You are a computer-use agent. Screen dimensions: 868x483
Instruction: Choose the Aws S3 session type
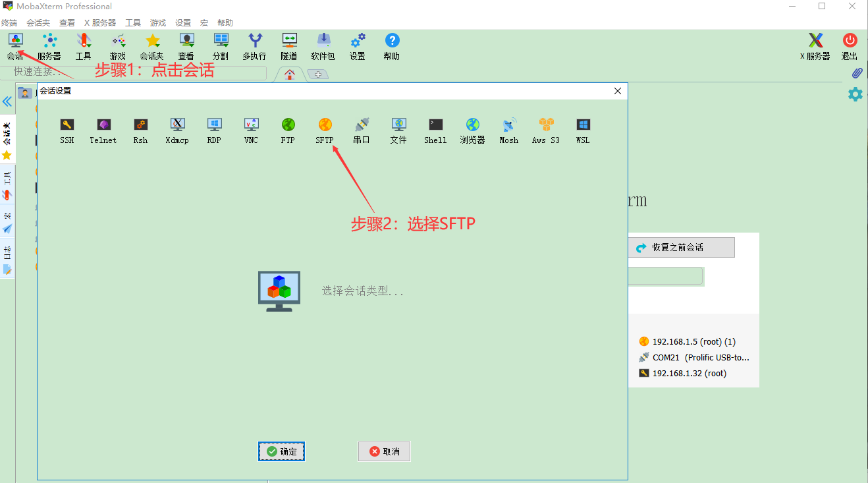tap(546, 130)
